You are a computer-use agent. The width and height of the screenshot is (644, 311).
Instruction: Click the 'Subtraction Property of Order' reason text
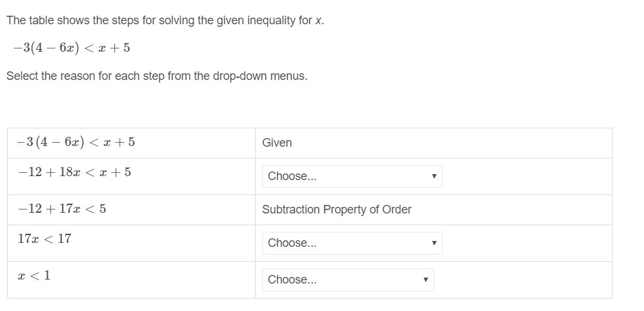(x=336, y=210)
